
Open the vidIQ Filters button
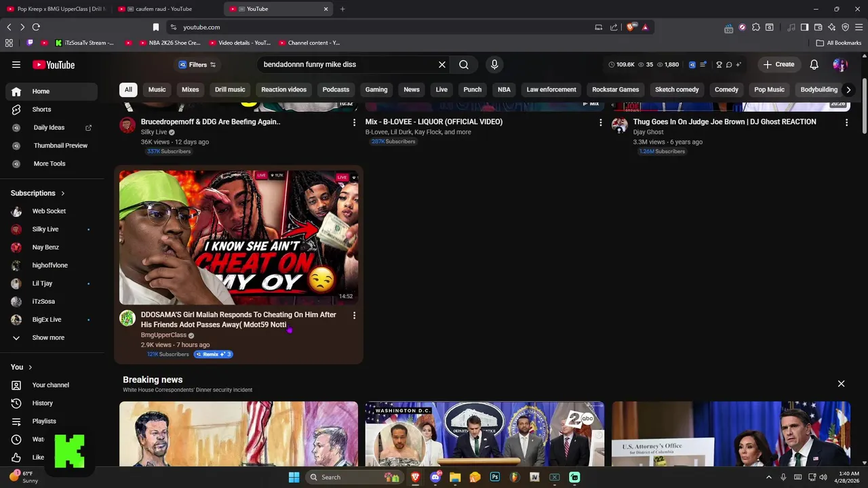tap(197, 64)
